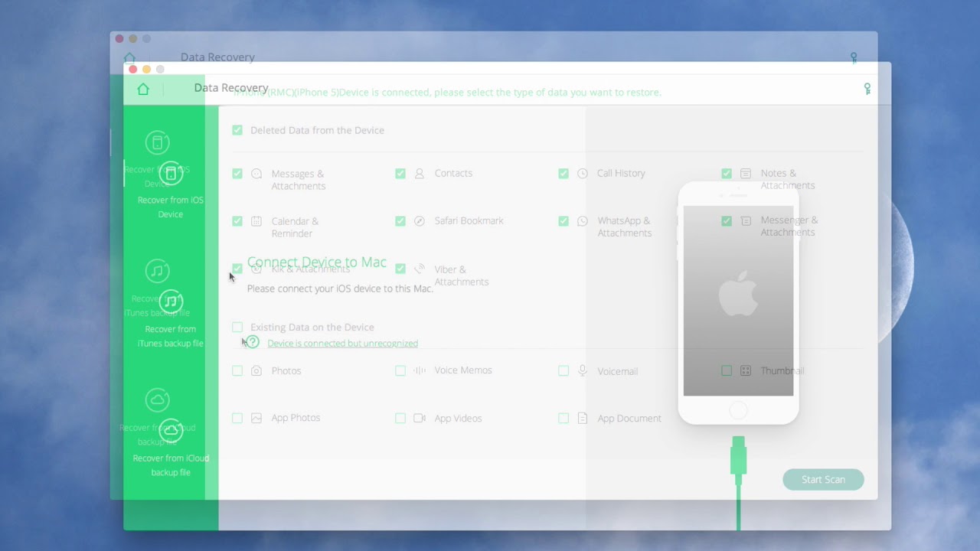Click the Call History clock icon
Image resolution: width=980 pixels, height=551 pixels.
(x=583, y=174)
